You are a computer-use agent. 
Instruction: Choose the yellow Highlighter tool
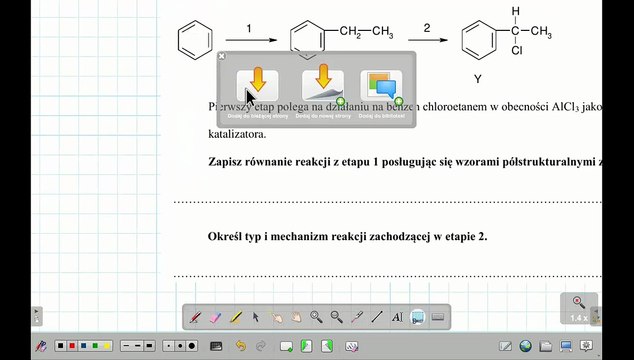236,317
